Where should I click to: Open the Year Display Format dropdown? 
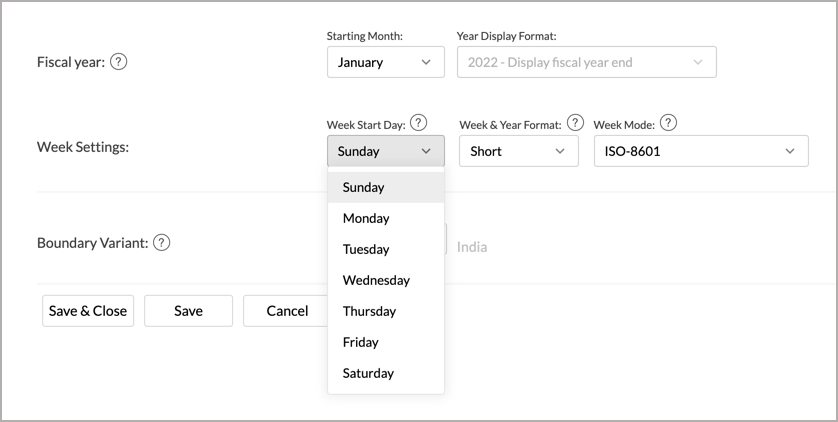[587, 62]
